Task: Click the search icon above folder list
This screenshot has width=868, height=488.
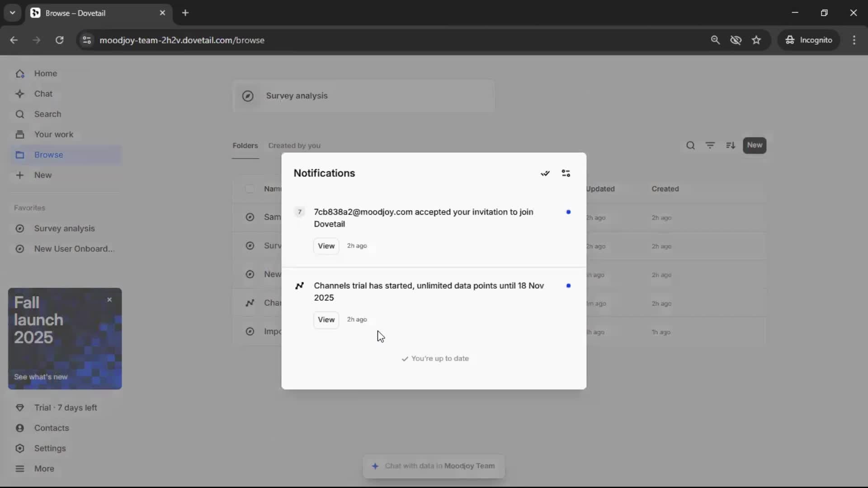Action: [690, 145]
